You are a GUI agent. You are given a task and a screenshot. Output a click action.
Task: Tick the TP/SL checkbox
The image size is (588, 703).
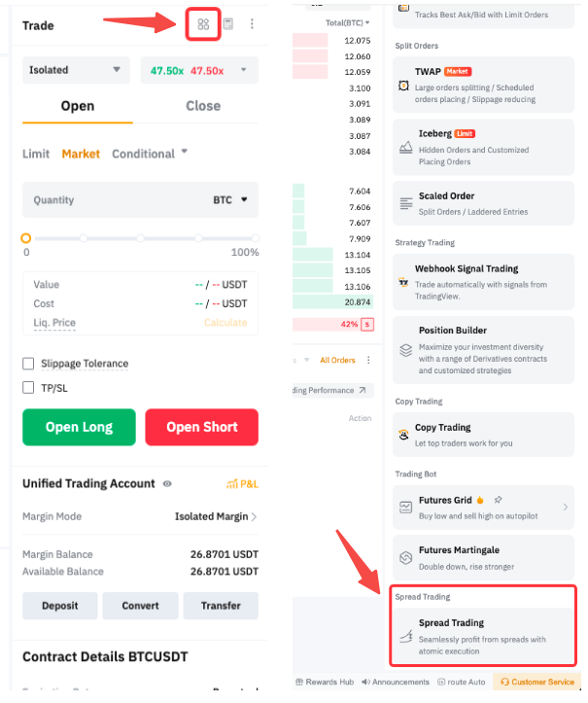tap(28, 387)
